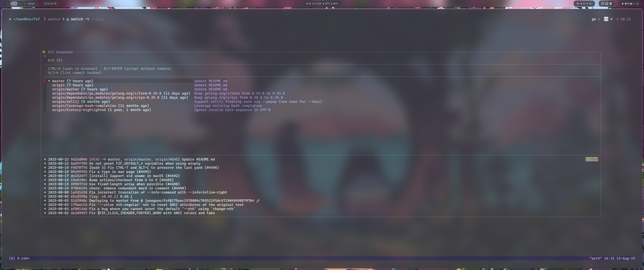644x270 pixels.
Task: Click the power icon in top bar
Action: 637,4
